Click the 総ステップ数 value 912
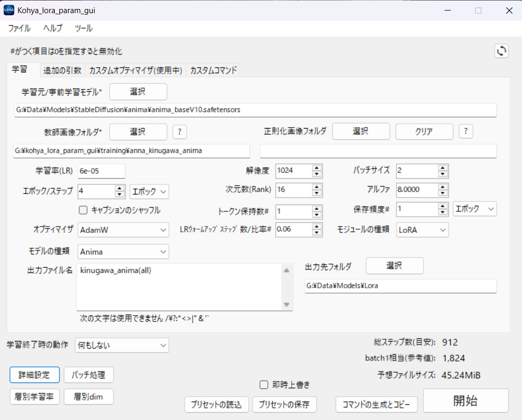Image resolution: width=522 pixels, height=420 pixels. (450, 343)
